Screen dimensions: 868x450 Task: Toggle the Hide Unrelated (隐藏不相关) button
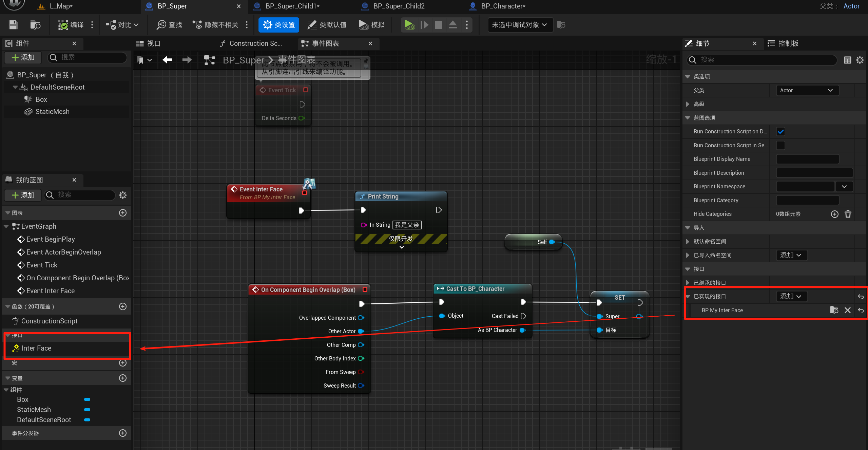pyautogui.click(x=216, y=25)
